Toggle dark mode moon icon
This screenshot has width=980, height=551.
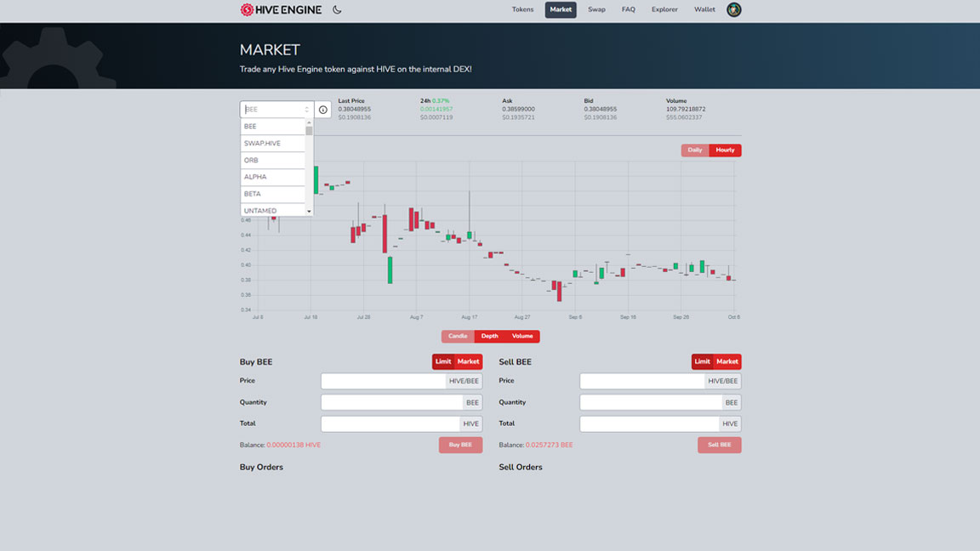[337, 9]
